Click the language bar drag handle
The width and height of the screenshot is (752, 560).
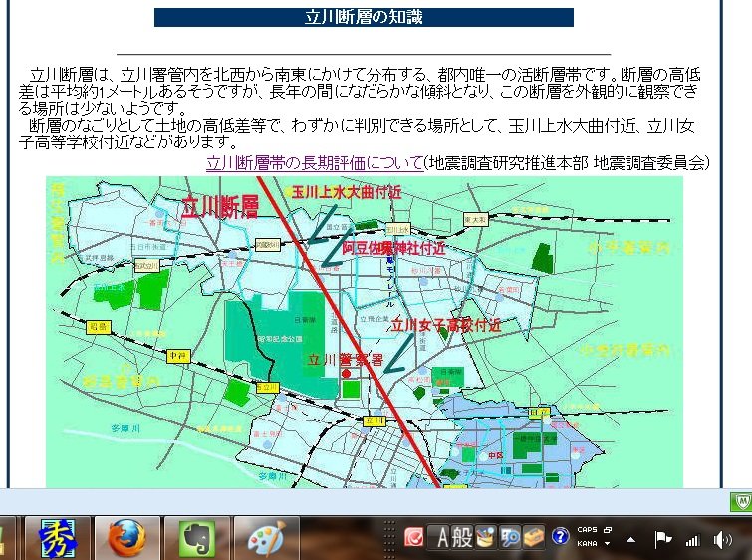[x=389, y=538]
